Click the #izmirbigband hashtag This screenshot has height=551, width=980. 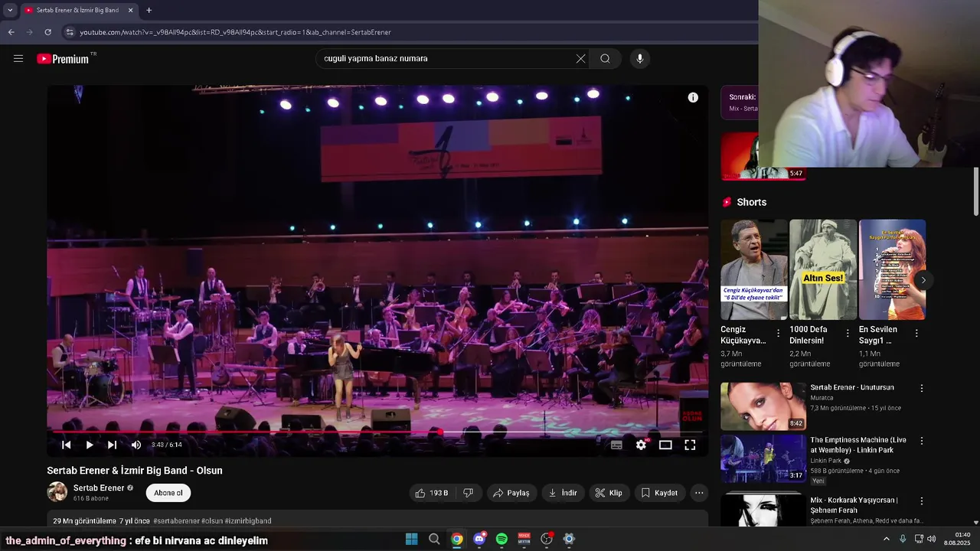point(248,521)
